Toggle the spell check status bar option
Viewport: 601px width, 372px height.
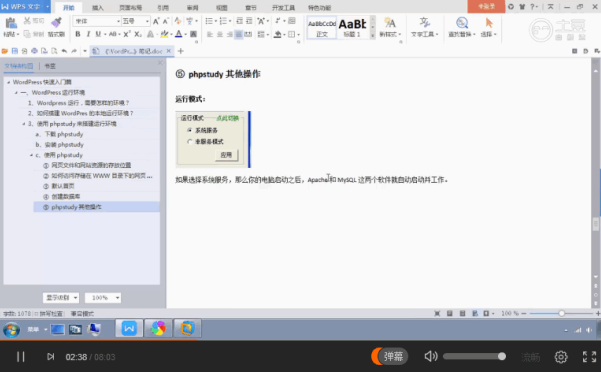[48, 313]
